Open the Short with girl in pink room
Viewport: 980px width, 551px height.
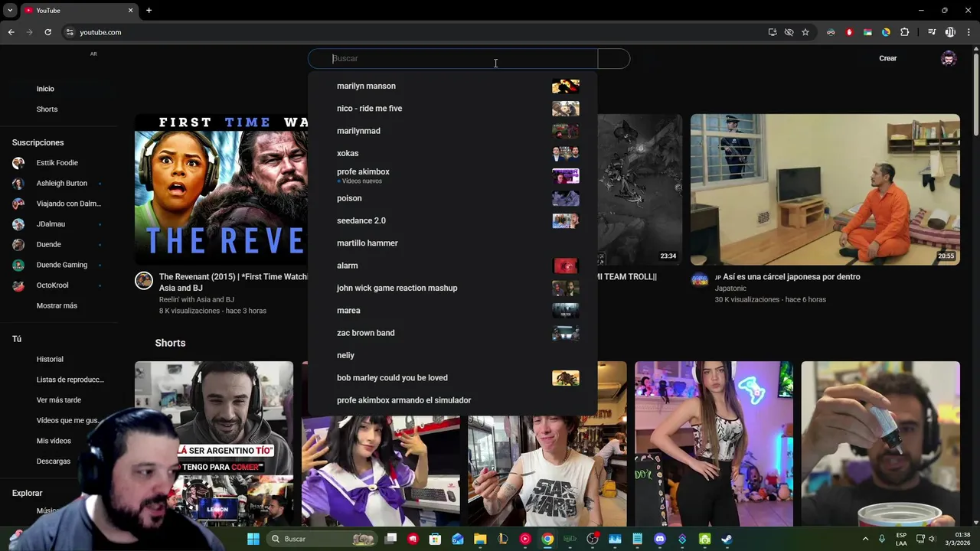coord(714,444)
